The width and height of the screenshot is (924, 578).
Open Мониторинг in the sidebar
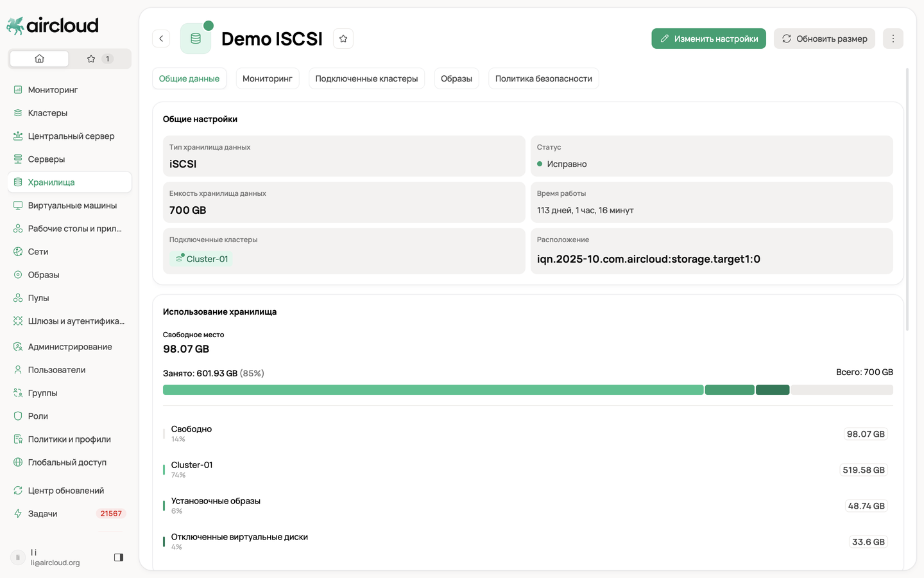[69, 90]
